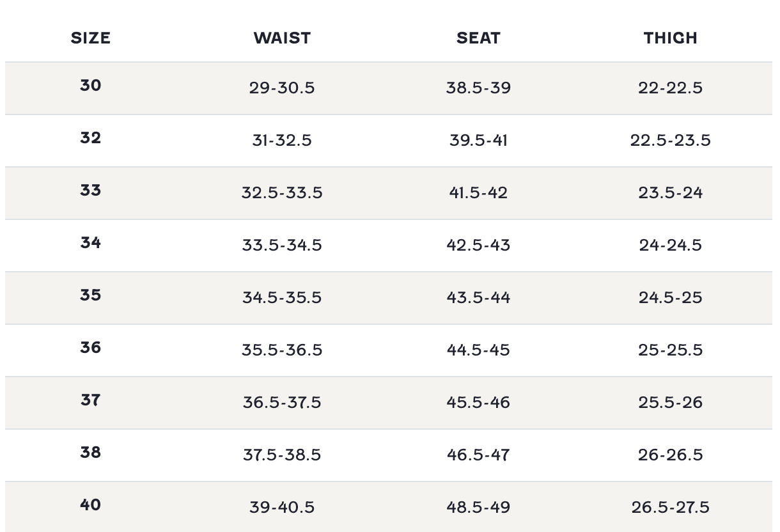Select size 37 row label
780x532 pixels.
coord(90,400)
